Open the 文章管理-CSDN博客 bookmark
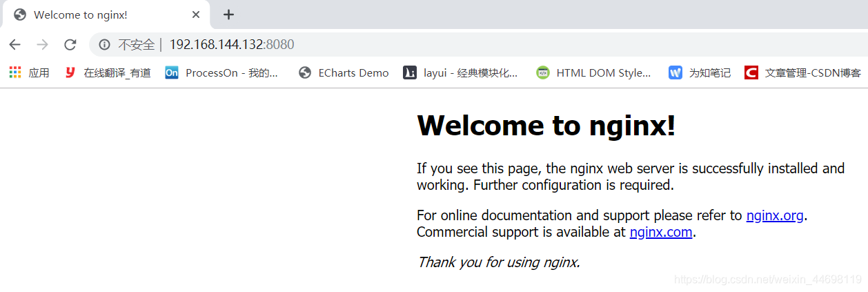 point(802,72)
